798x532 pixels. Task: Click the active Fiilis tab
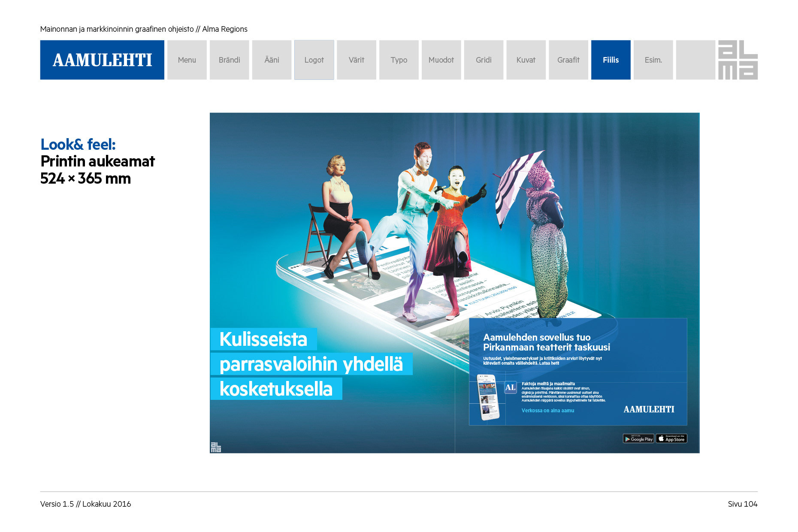coord(611,60)
